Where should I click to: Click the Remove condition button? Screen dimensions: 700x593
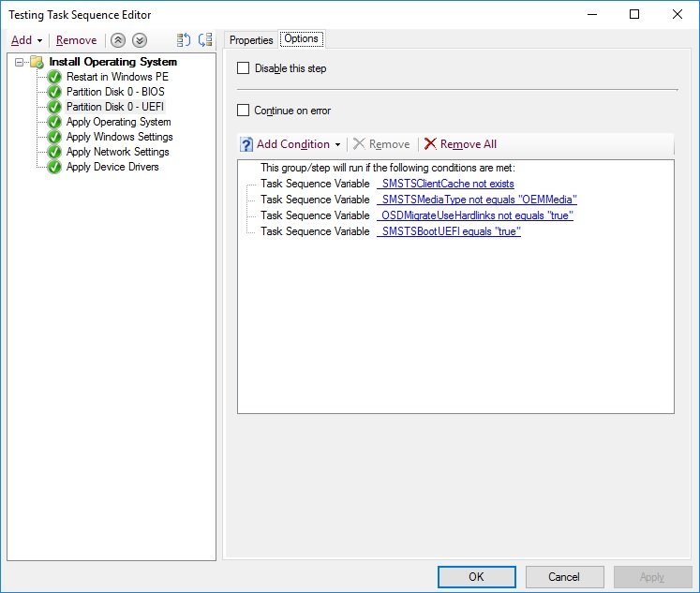coord(381,144)
